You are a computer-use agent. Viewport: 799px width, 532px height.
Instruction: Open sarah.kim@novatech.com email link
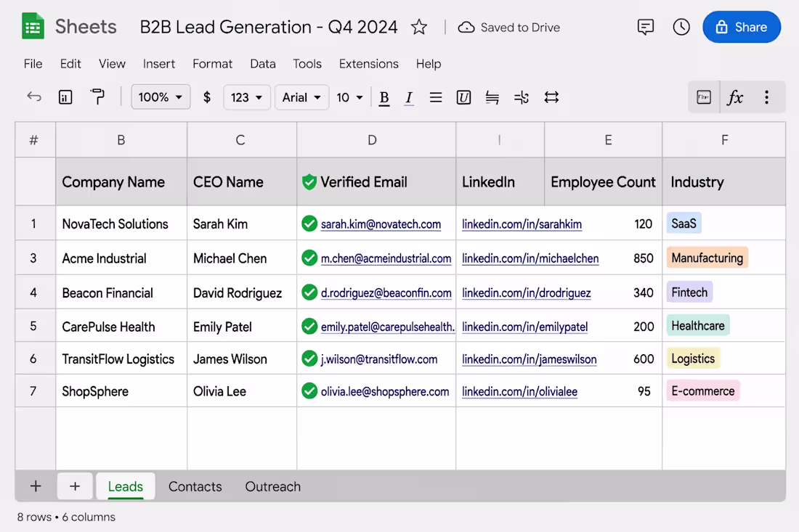point(381,224)
